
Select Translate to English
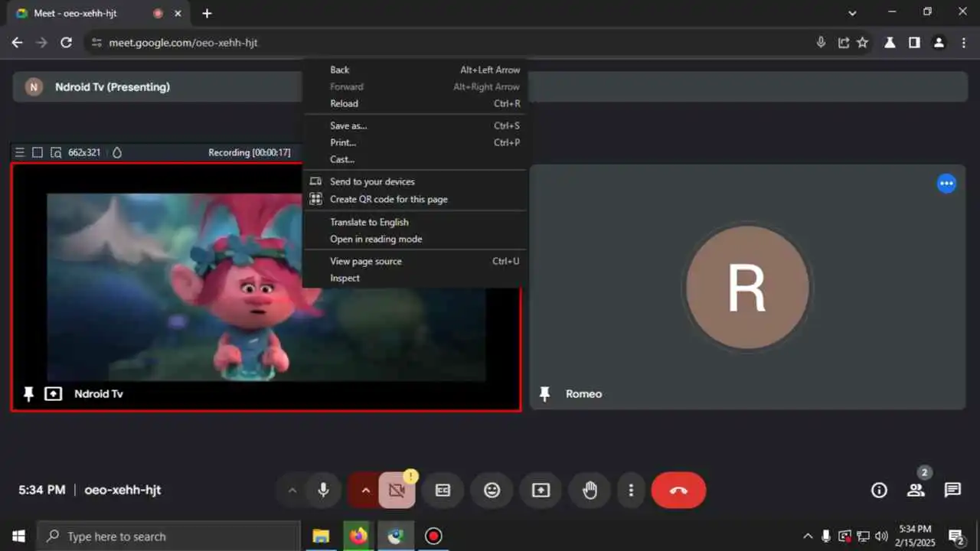(x=415, y=222)
